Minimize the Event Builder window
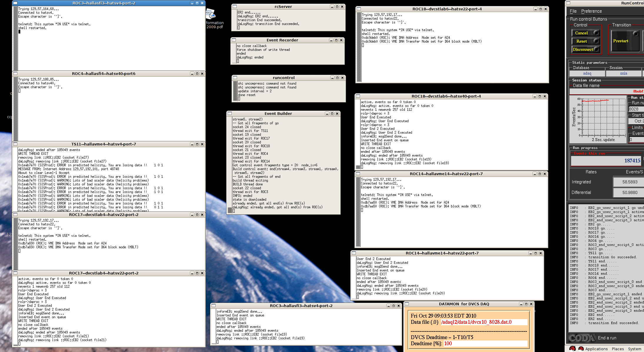Screen dimensions: 644x352 pos(327,113)
